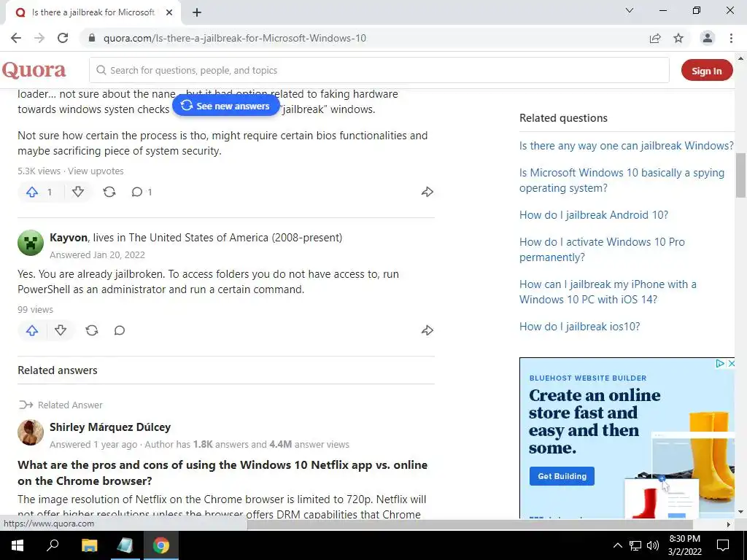Open File Explorer from the taskbar

click(89, 545)
